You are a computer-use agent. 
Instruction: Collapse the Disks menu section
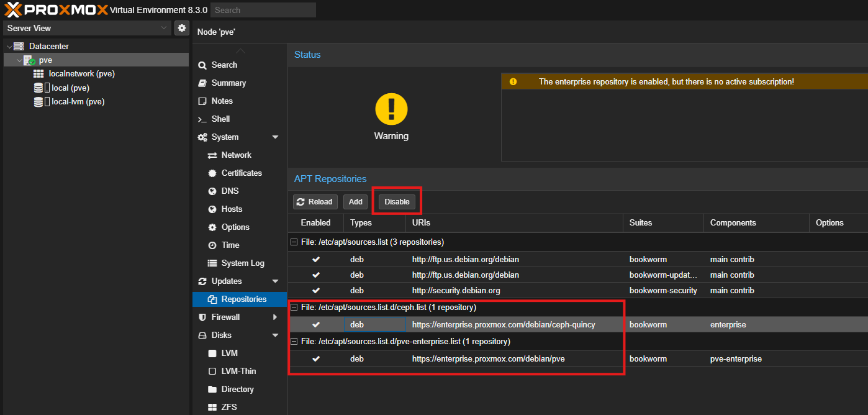[x=276, y=335]
